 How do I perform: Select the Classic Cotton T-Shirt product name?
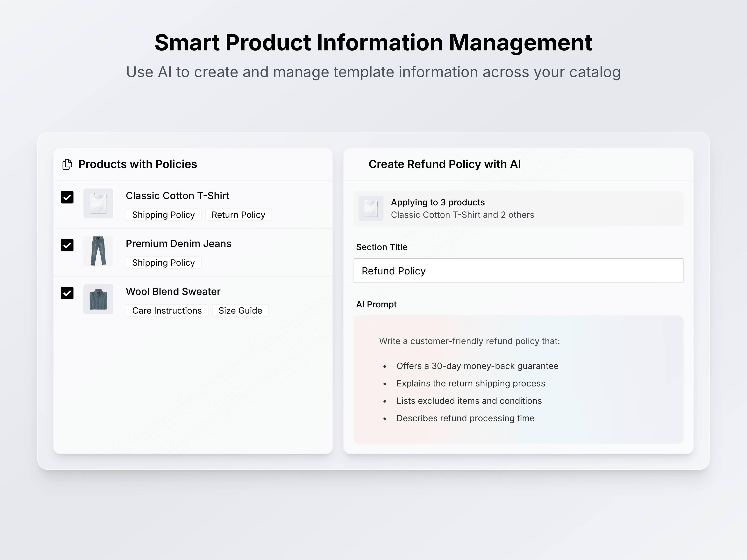click(177, 196)
